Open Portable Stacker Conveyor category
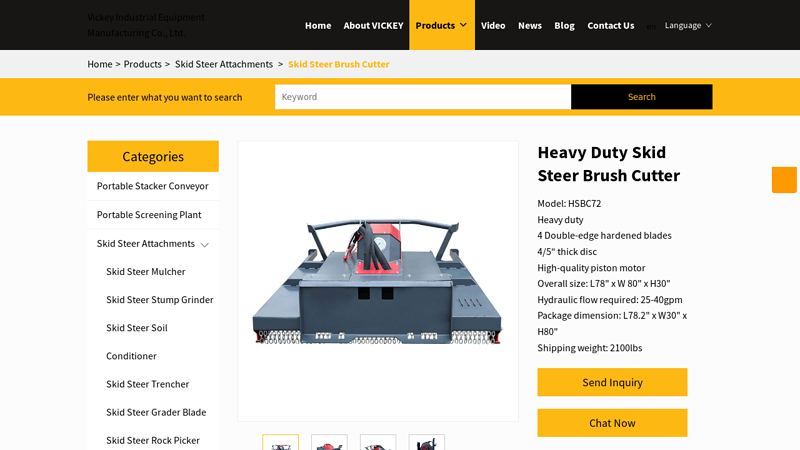Screen dimensions: 800x450 point(153,186)
